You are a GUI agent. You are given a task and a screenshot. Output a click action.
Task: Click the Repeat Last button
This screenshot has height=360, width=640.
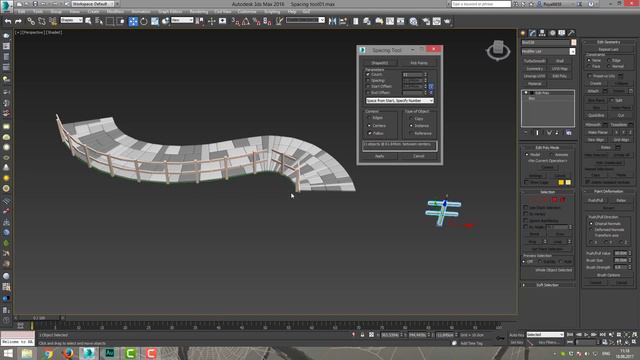(609, 49)
